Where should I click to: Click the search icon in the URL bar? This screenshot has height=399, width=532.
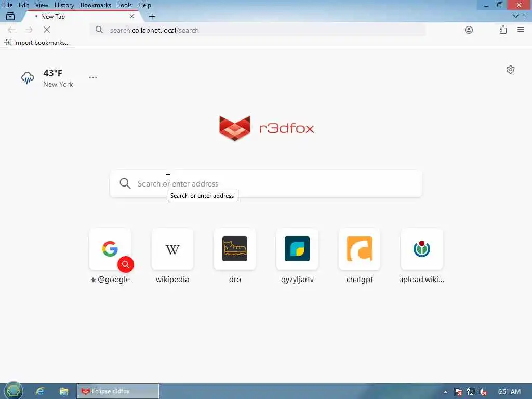click(x=99, y=30)
